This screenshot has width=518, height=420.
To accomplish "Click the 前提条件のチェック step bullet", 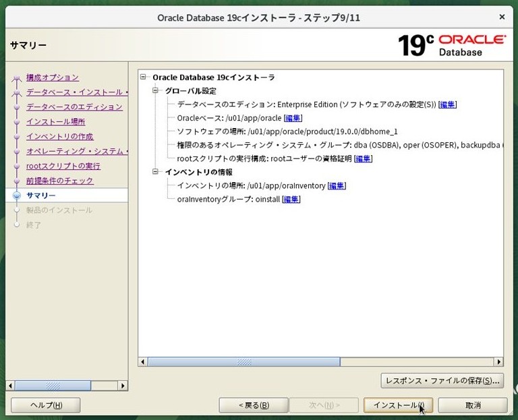I will point(17,181).
